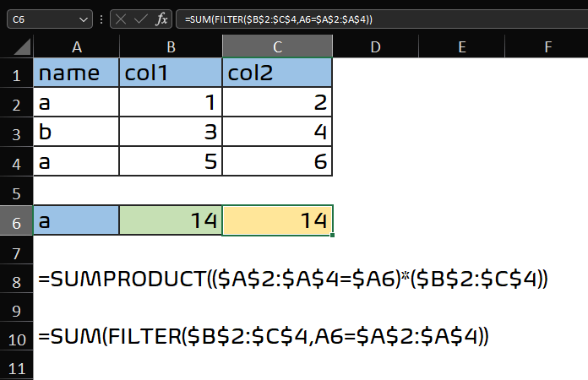Click cell C3 with value 4
This screenshot has height=380, width=588.
pos(277,132)
